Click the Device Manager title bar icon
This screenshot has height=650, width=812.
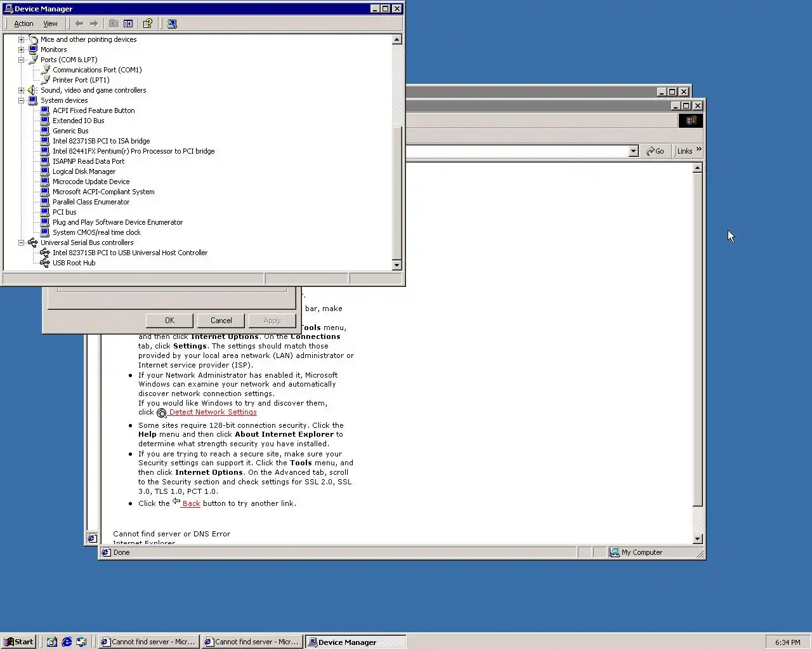(8, 8)
